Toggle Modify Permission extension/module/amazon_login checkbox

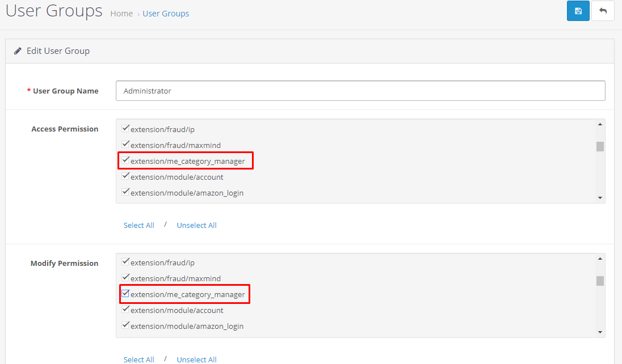click(x=125, y=325)
